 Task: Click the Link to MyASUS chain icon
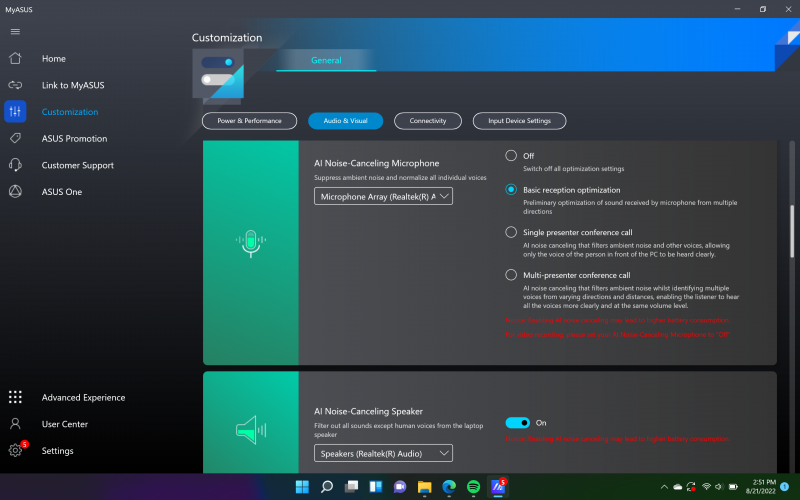[x=15, y=85]
